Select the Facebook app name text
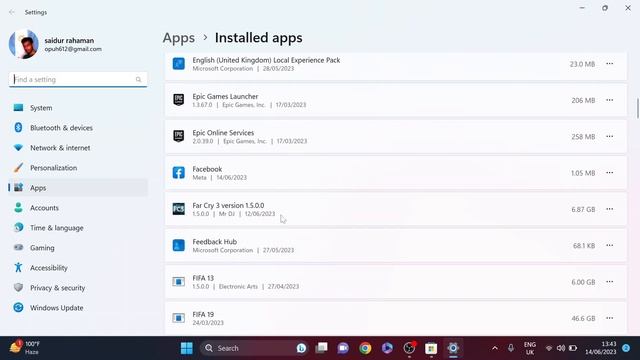Screen dimensions: 640x360 [x=207, y=169]
